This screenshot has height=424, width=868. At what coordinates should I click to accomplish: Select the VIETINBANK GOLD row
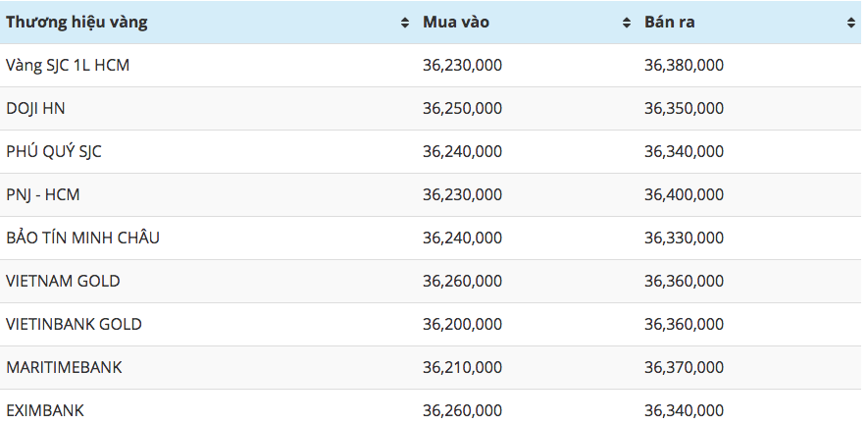tap(431, 325)
